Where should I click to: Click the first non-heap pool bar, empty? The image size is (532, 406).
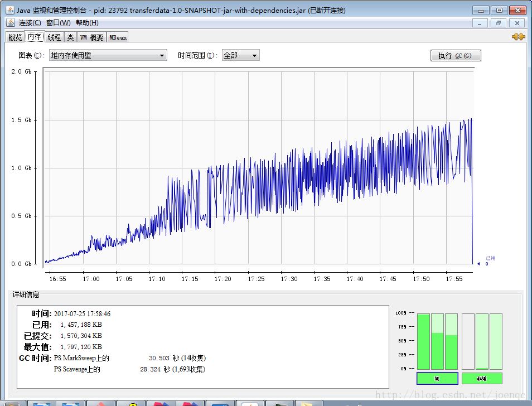click(x=468, y=341)
